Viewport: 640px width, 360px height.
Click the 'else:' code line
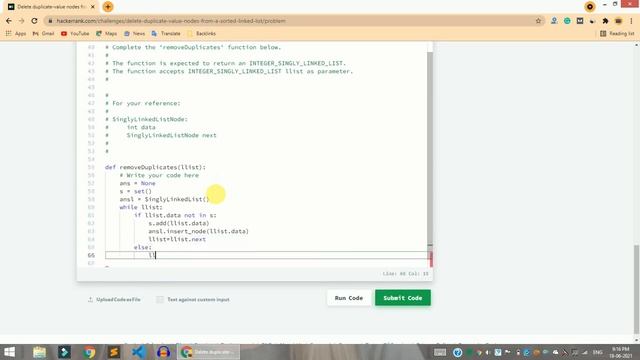click(x=142, y=247)
